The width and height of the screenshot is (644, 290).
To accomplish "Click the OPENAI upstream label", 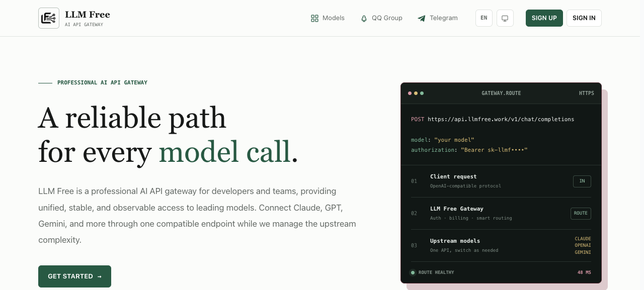I will pyautogui.click(x=583, y=245).
